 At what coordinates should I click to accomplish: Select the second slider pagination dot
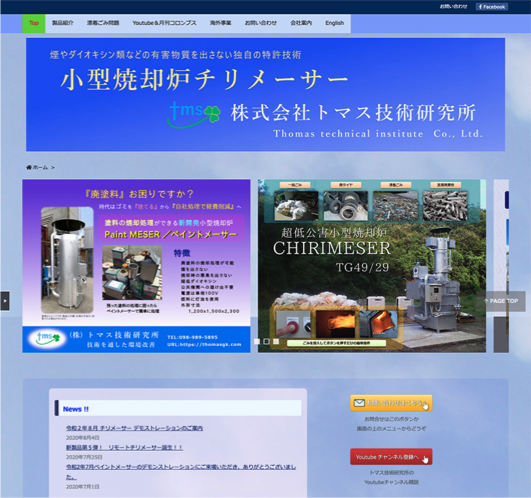(267, 342)
